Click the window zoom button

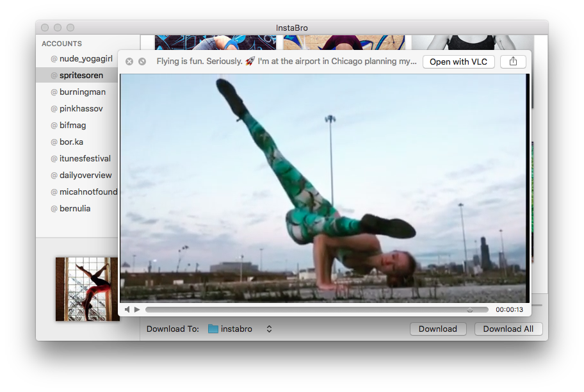[x=70, y=28]
